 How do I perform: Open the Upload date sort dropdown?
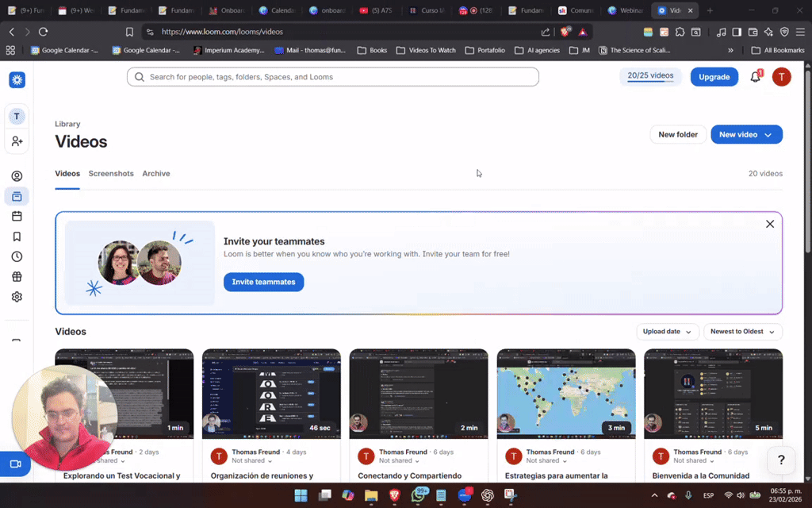pyautogui.click(x=667, y=332)
